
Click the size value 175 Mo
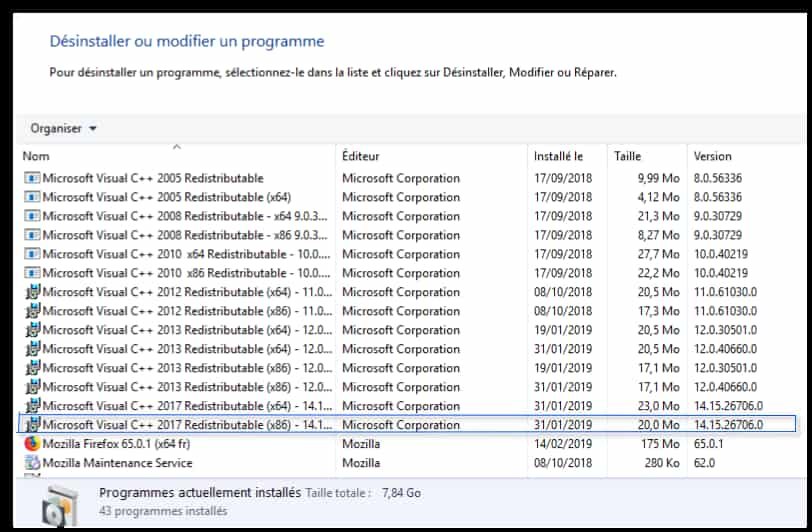660,444
